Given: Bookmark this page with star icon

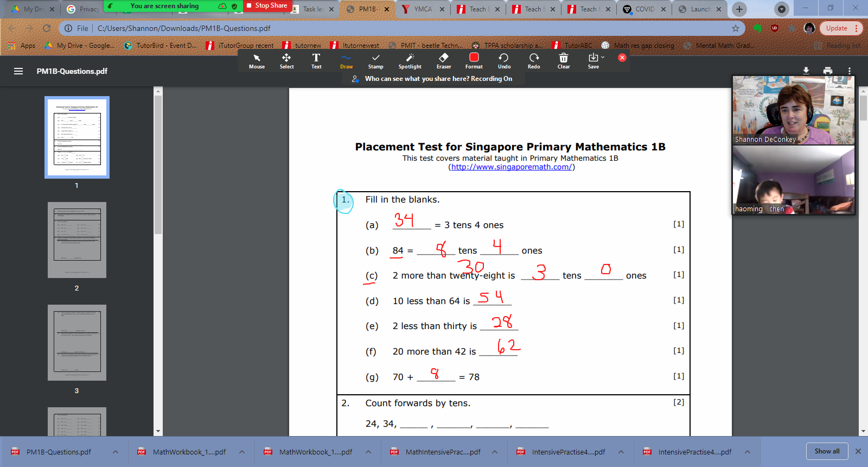Looking at the screenshot, I should (736, 28).
